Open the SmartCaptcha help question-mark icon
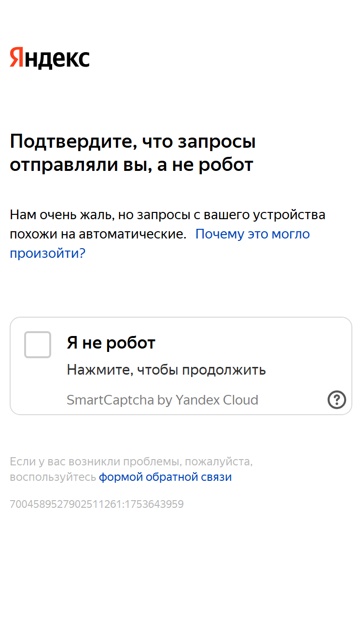Viewport: 362px width, 644px height. pyautogui.click(x=337, y=400)
